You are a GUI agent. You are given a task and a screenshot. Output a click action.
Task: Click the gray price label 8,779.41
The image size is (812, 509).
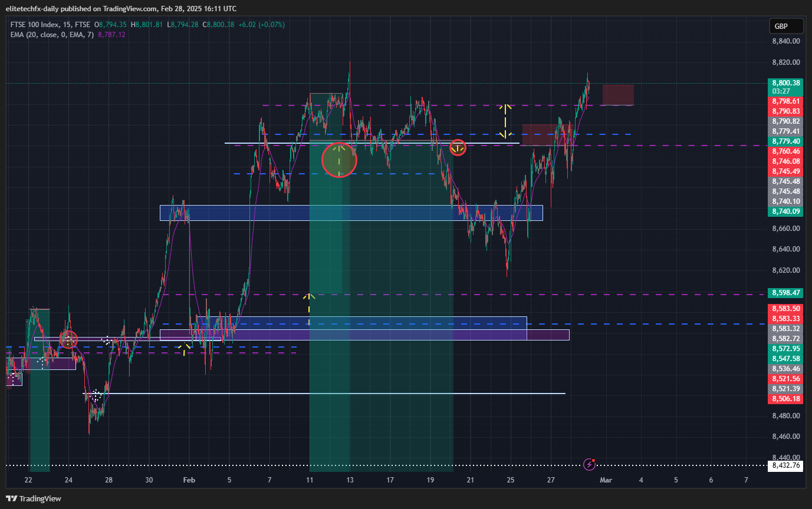click(785, 131)
